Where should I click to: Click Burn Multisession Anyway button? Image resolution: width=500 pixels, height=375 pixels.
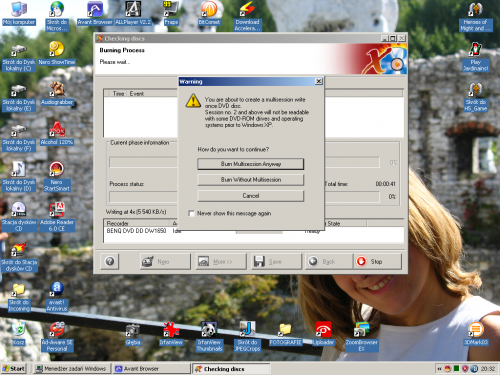click(x=250, y=164)
